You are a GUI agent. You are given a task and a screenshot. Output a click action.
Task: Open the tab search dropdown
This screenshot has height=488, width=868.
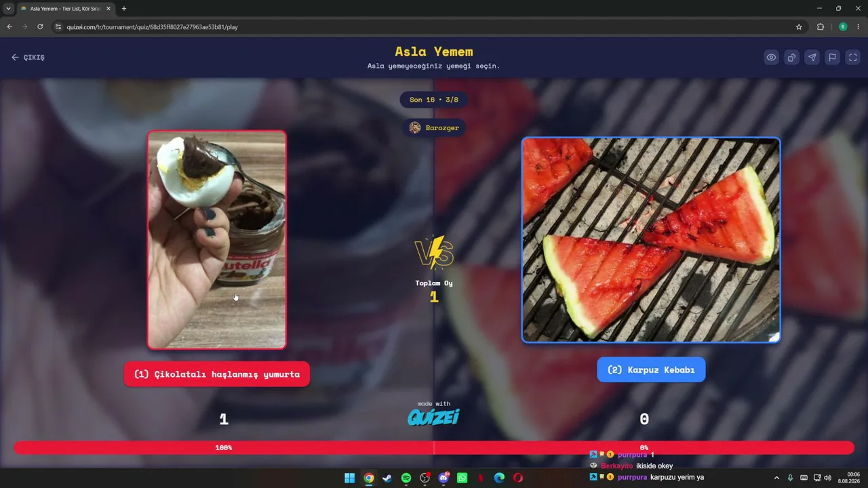(8, 9)
